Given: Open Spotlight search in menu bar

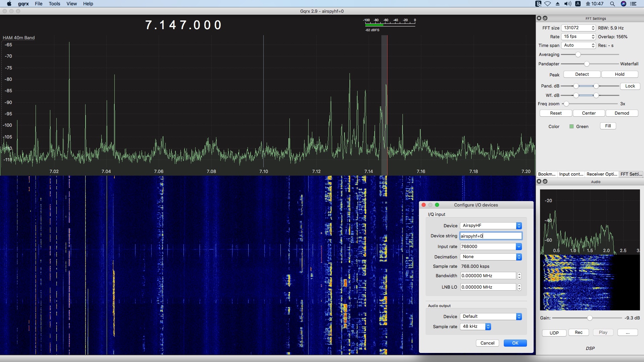Looking at the screenshot, I should pos(612,4).
